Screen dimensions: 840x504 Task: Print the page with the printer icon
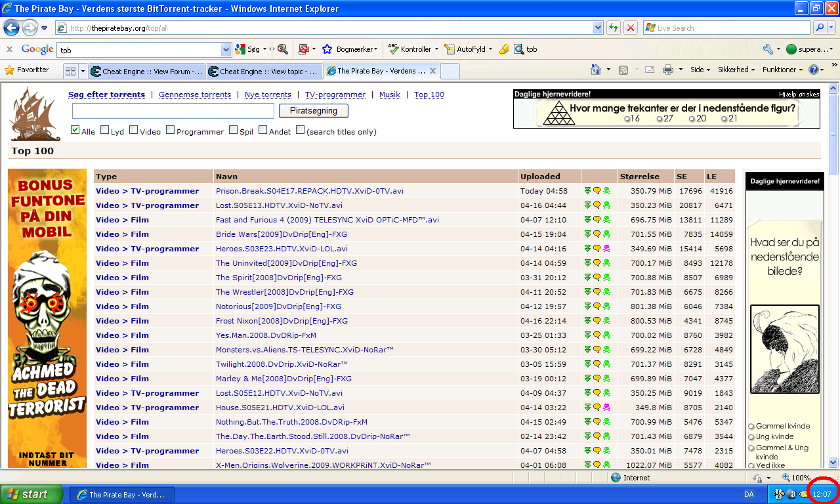coord(668,70)
